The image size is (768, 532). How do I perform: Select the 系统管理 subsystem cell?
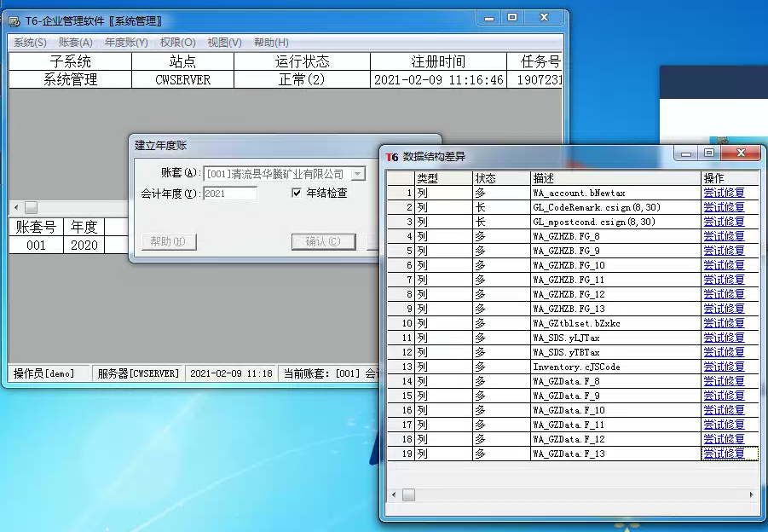pos(71,79)
